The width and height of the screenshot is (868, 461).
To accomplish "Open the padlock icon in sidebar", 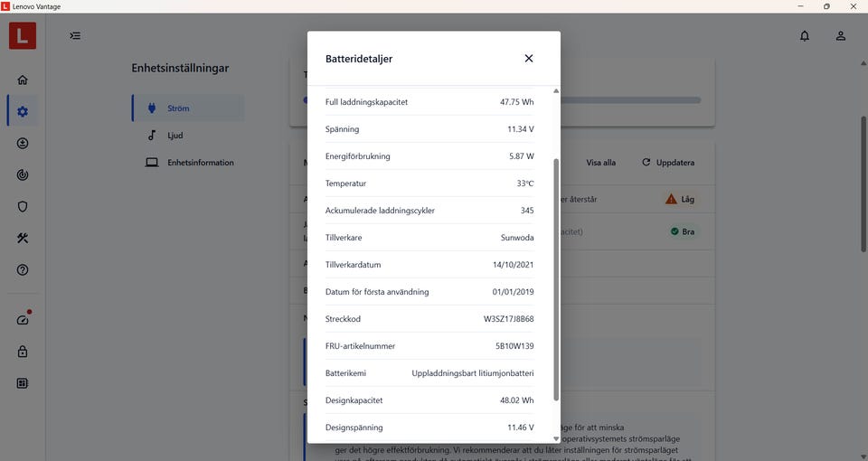I will [23, 351].
